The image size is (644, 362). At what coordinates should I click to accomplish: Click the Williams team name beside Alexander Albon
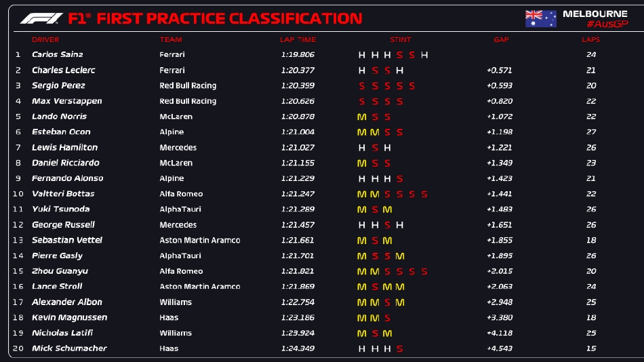coord(176,302)
